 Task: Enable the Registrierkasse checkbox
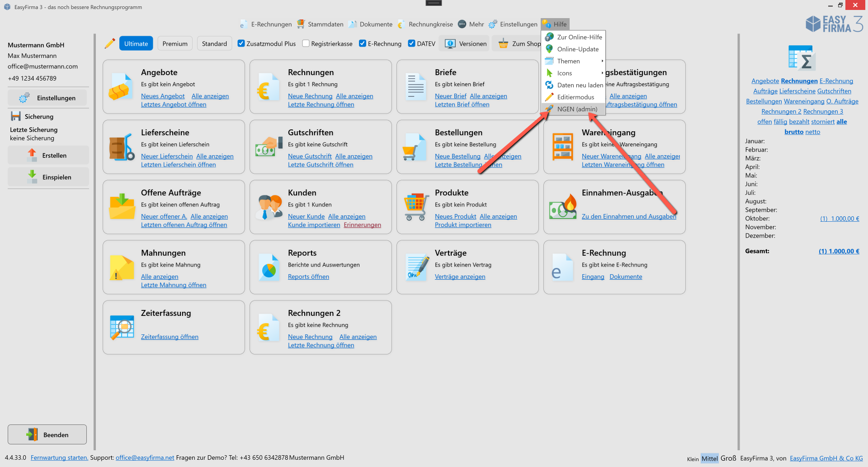click(306, 43)
